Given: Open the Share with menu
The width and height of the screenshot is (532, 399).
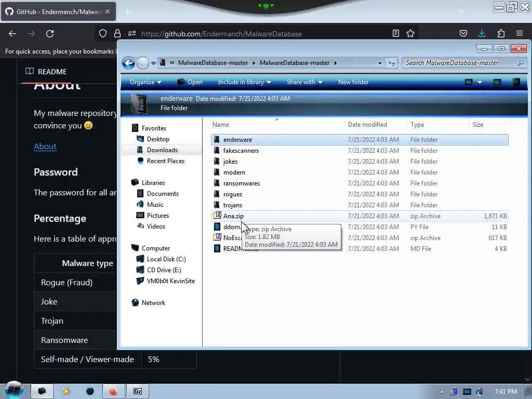Looking at the screenshot, I should pyautogui.click(x=304, y=82).
